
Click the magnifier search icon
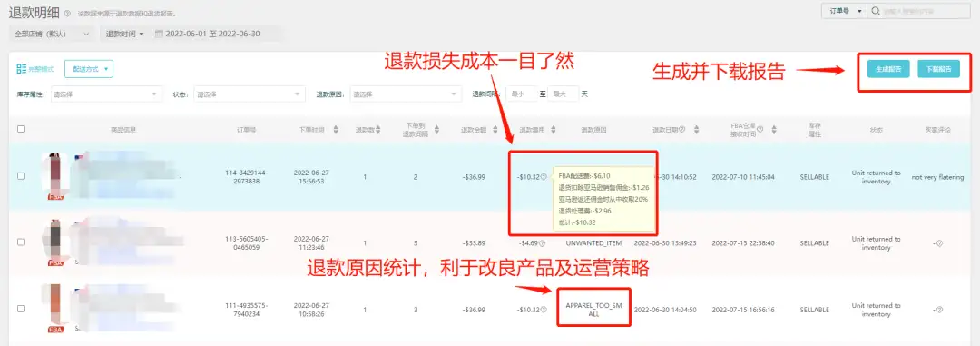point(877,11)
